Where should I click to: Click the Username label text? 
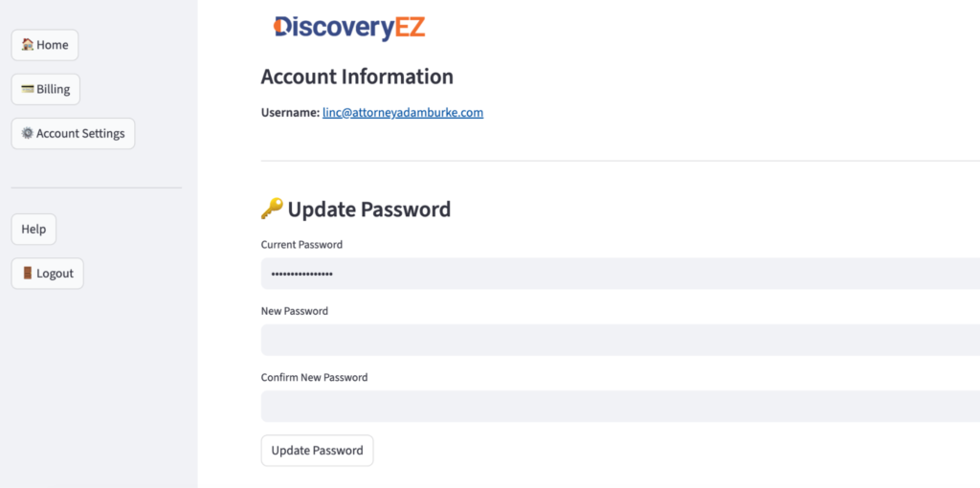(290, 113)
